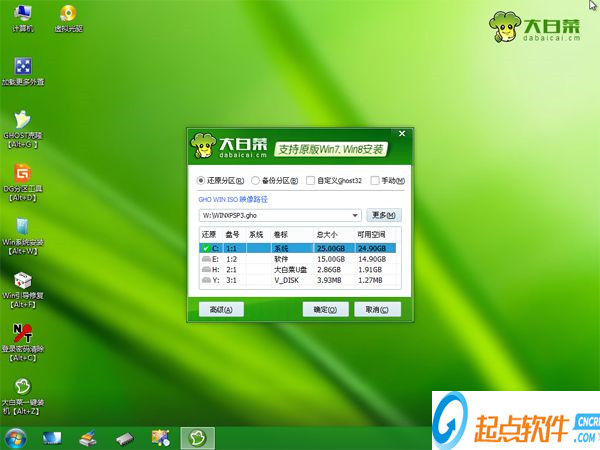Click the Windows Start orb

click(16, 438)
